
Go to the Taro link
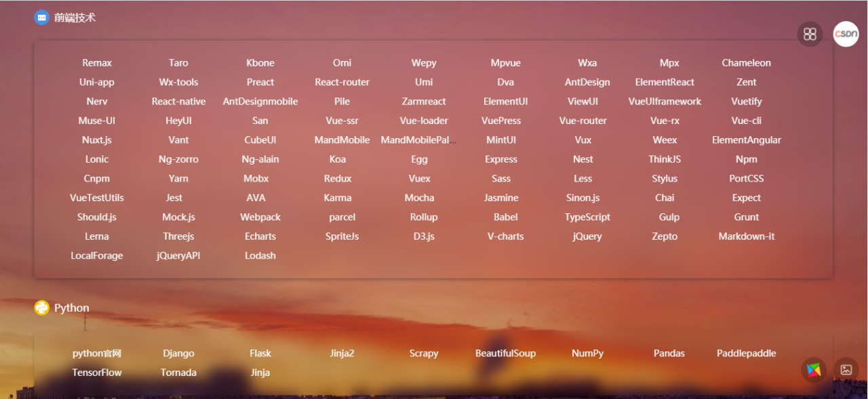coord(178,63)
